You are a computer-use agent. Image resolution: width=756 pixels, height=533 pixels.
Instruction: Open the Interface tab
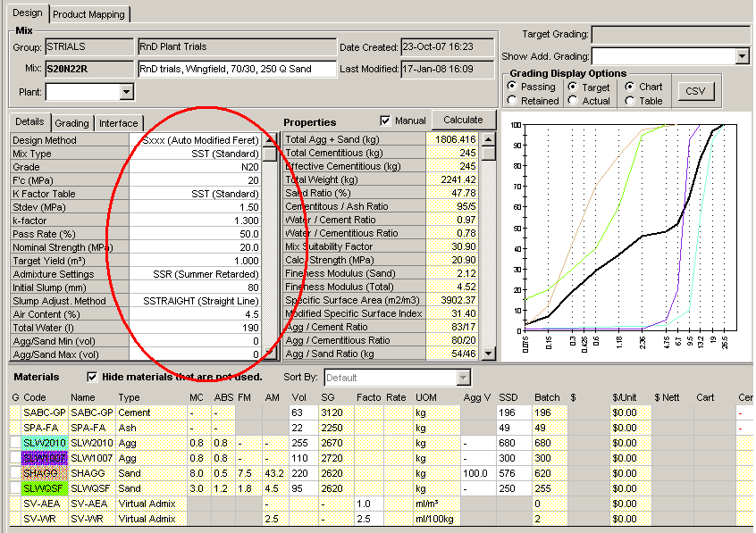tap(118, 123)
